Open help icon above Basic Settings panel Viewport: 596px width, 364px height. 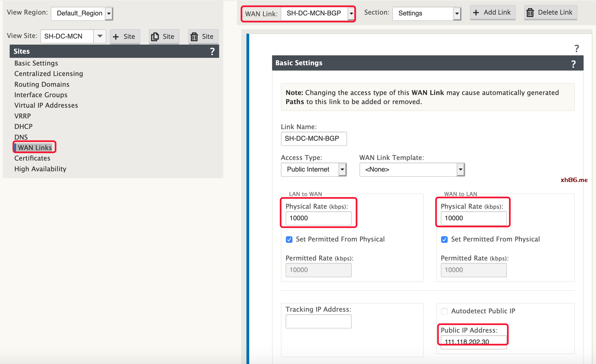576,48
